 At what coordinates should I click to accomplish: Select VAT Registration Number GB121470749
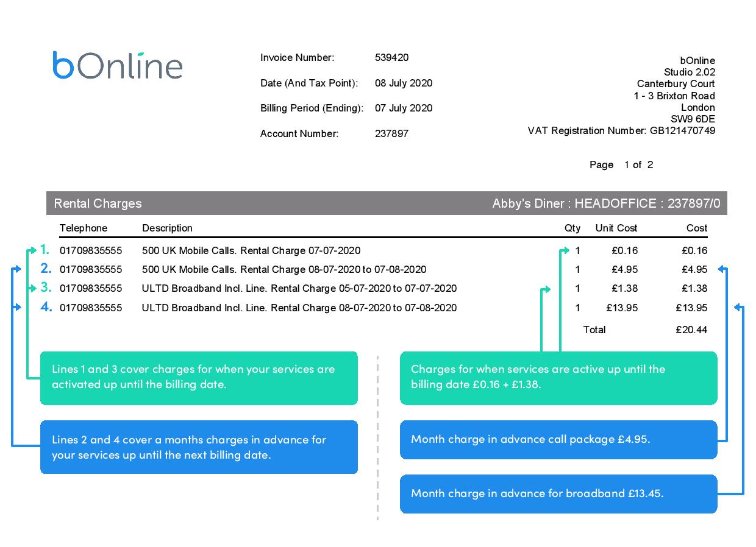pos(621,130)
